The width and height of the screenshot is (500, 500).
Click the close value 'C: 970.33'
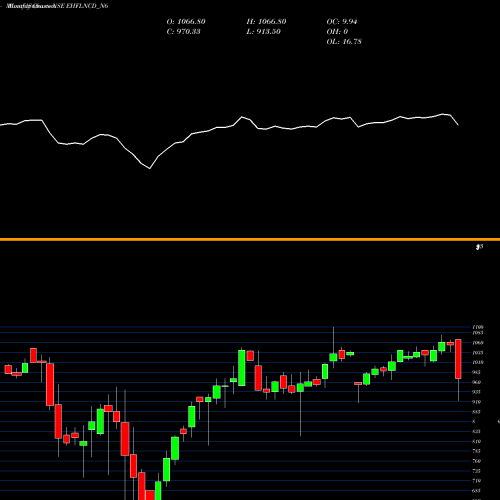point(184,32)
